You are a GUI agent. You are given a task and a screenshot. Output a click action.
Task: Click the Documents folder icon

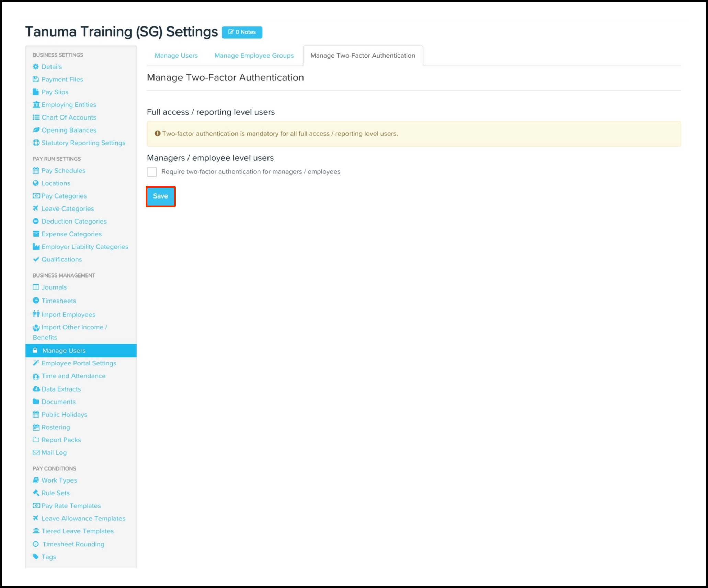pyautogui.click(x=36, y=402)
